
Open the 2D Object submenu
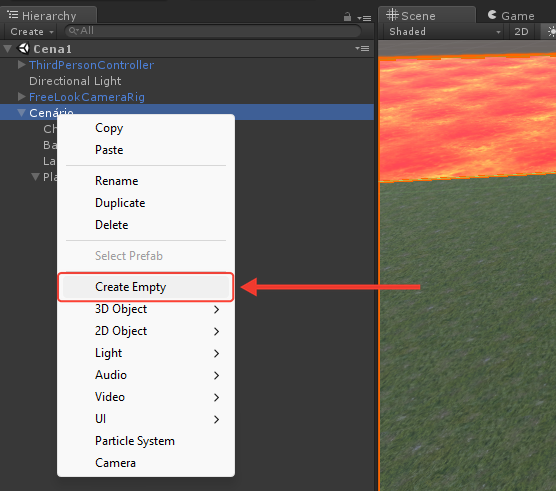pos(146,331)
